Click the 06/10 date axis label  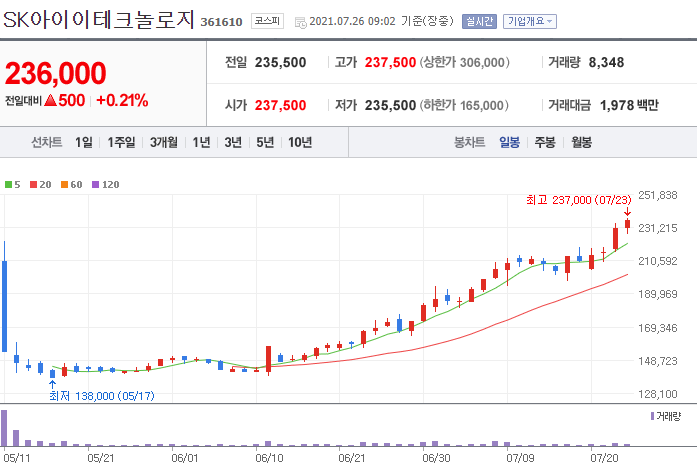click(x=269, y=458)
